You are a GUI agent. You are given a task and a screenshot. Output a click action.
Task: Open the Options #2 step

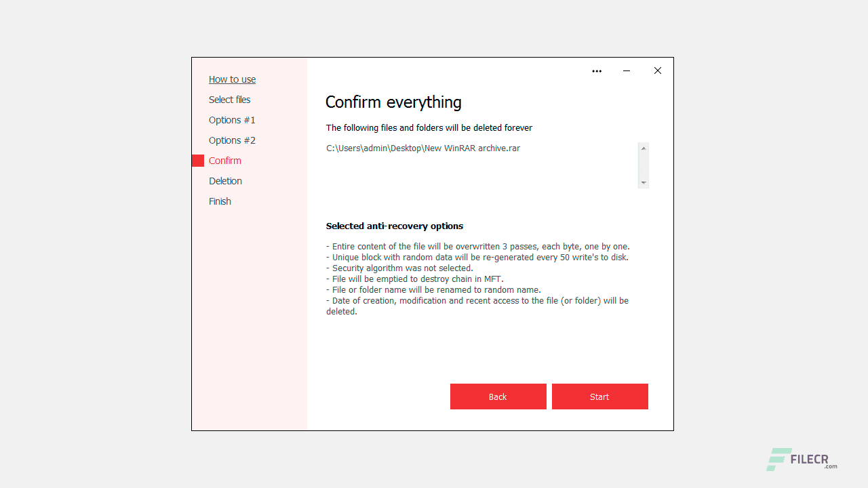point(232,140)
